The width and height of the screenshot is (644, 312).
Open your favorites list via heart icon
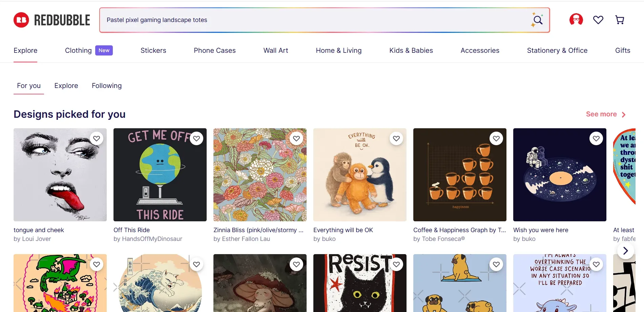click(598, 20)
